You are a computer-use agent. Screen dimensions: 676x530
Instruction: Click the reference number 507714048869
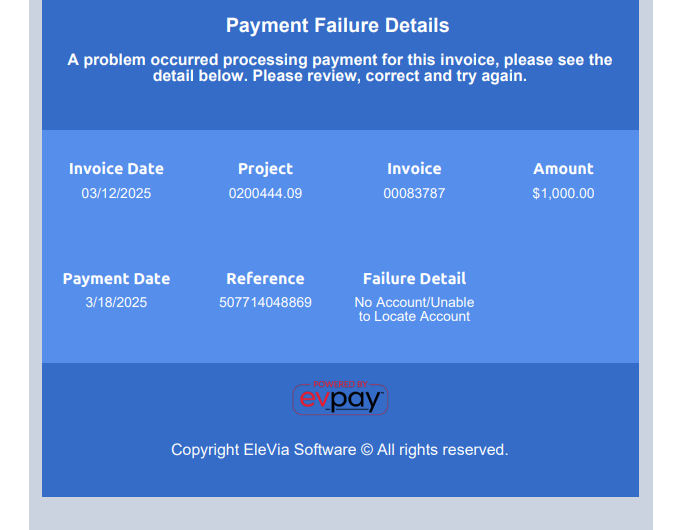click(265, 302)
